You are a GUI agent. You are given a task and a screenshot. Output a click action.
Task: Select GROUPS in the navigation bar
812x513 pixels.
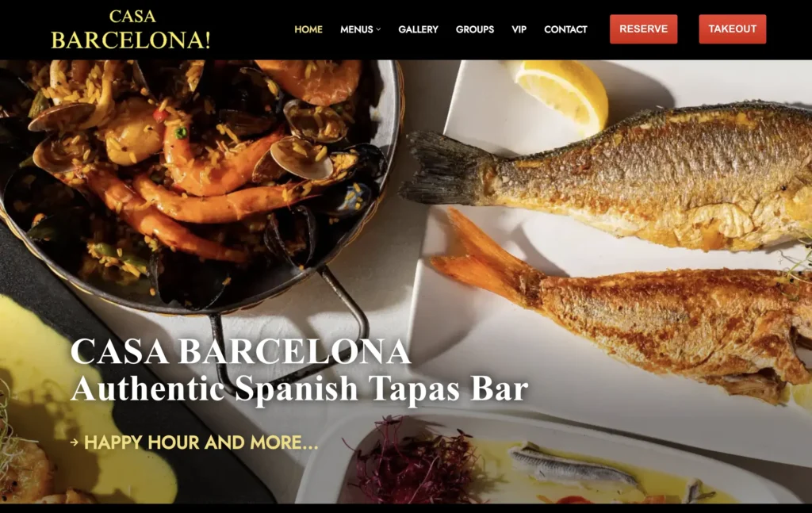point(475,29)
